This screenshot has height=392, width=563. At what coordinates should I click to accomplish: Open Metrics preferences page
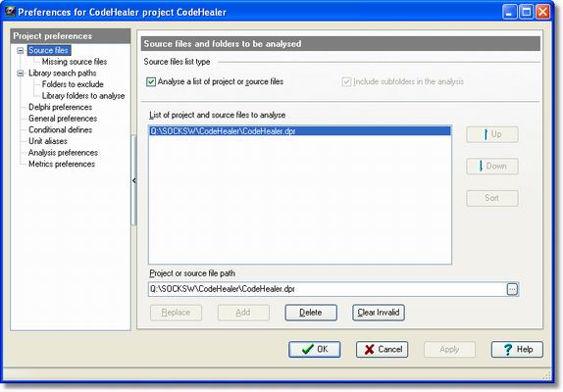point(62,164)
